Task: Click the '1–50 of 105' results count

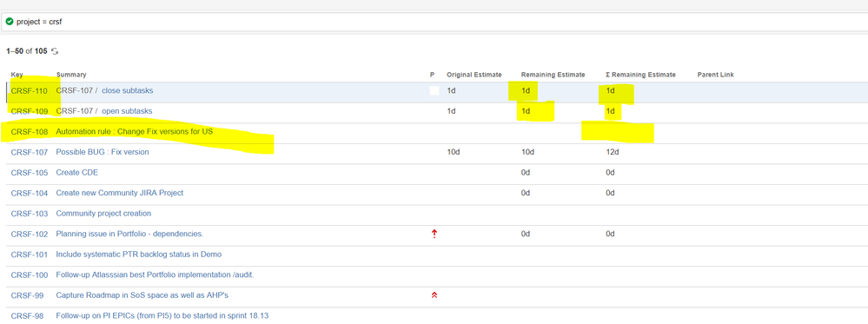Action: coord(27,51)
